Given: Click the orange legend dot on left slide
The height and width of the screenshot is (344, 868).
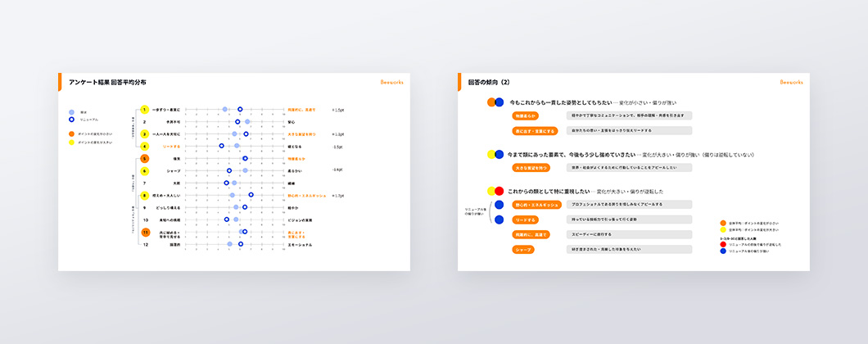Looking at the screenshot, I should pos(72,134).
